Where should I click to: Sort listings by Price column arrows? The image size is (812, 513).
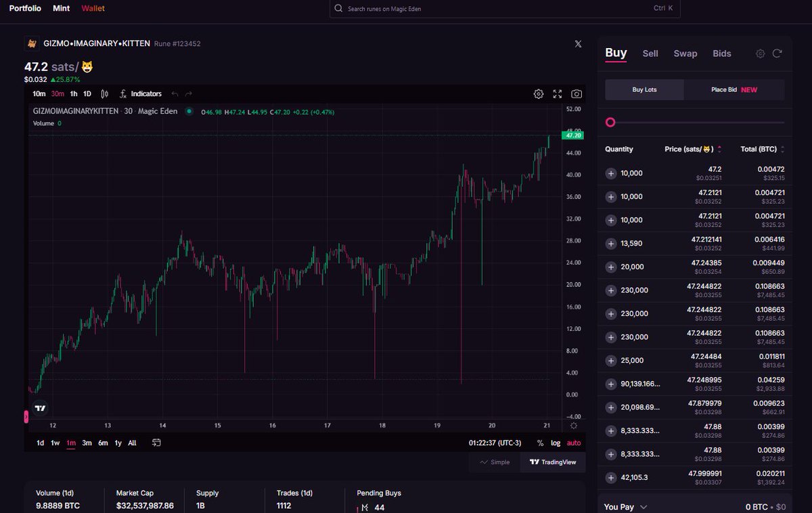point(719,149)
